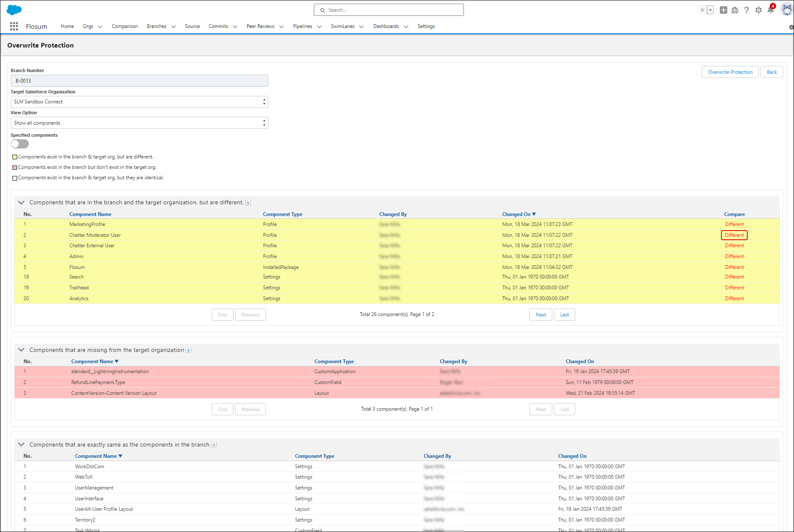Click the info icon beside 'missing from target' heading
The height and width of the screenshot is (532, 794).
[x=188, y=350]
